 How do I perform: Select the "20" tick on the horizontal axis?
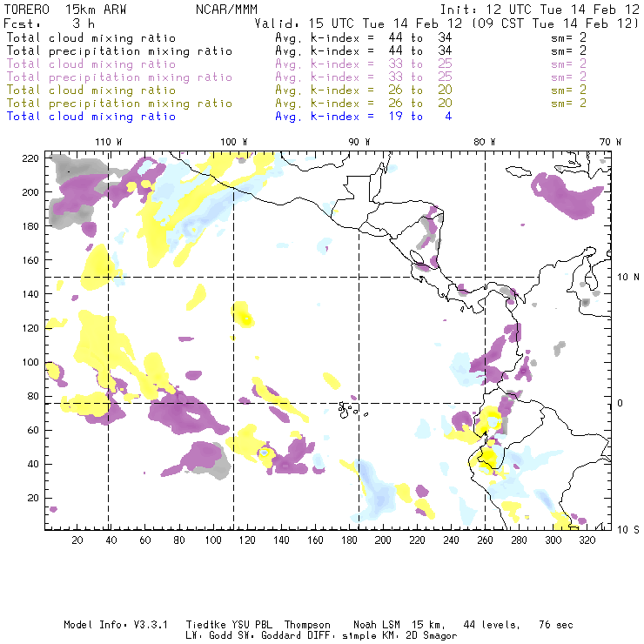(x=77, y=540)
